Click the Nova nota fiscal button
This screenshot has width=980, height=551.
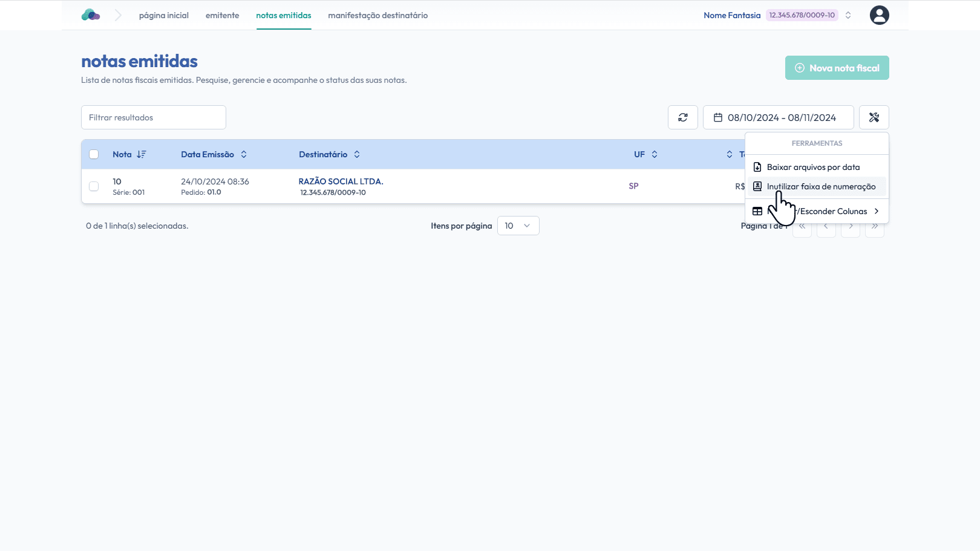pyautogui.click(x=837, y=68)
